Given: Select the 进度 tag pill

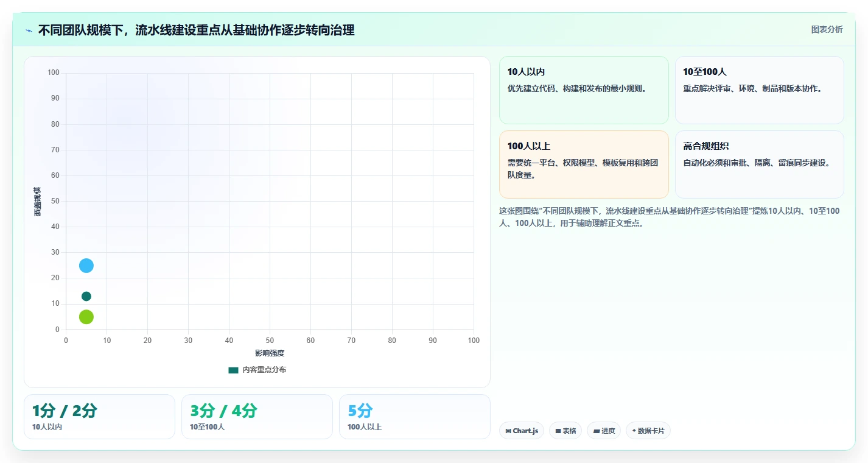Looking at the screenshot, I should coord(604,431).
